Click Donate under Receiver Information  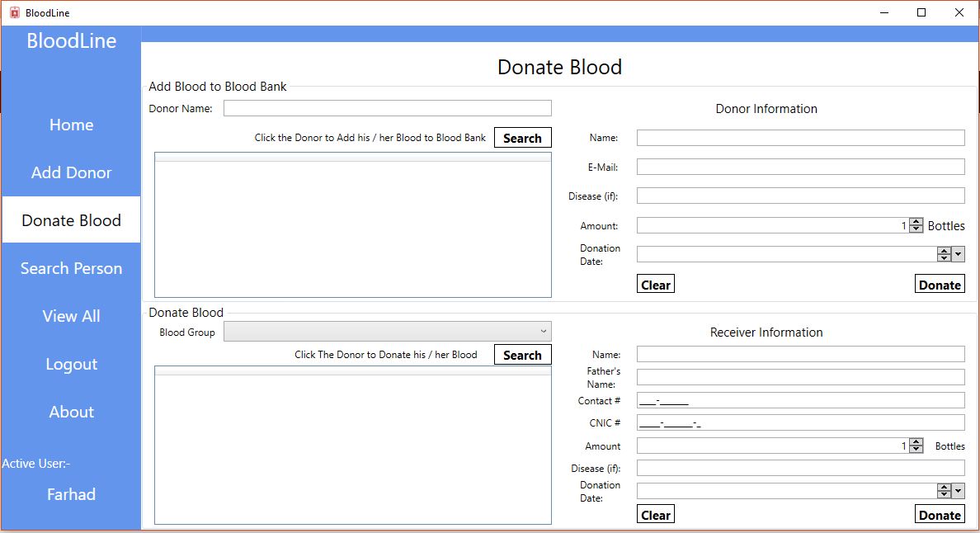click(x=940, y=514)
